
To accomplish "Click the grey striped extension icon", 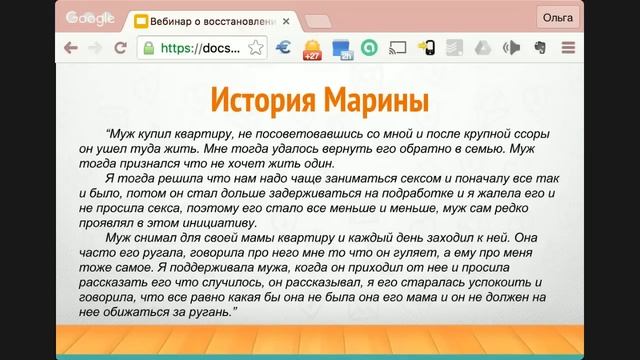I will [x=454, y=48].
